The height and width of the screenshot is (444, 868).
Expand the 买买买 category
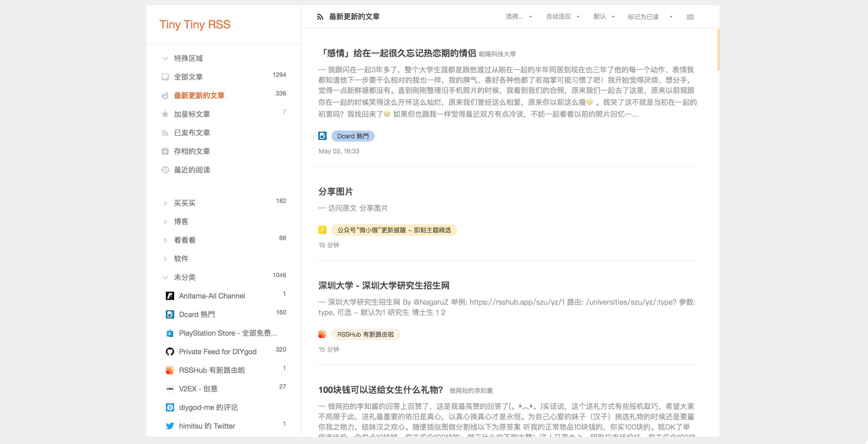point(165,203)
